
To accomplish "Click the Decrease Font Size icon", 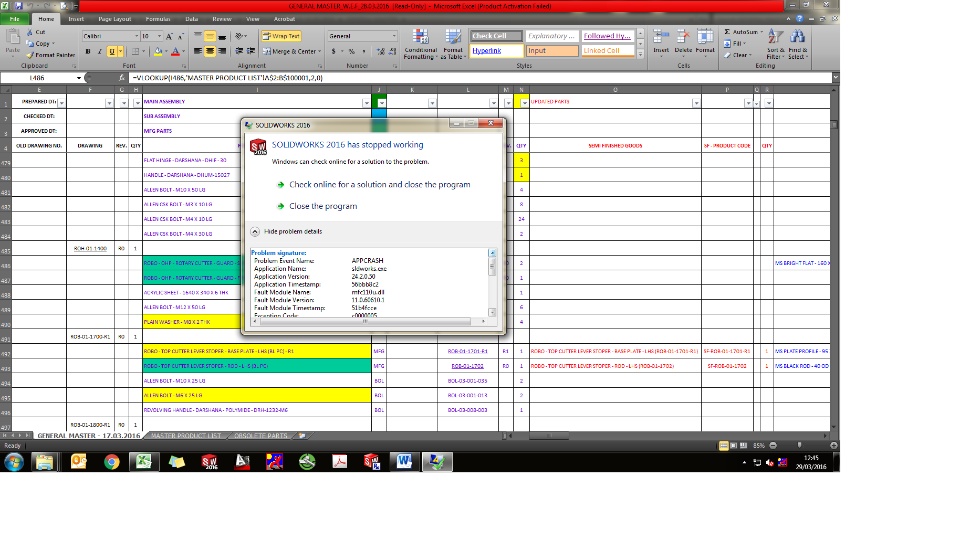I will [x=181, y=36].
